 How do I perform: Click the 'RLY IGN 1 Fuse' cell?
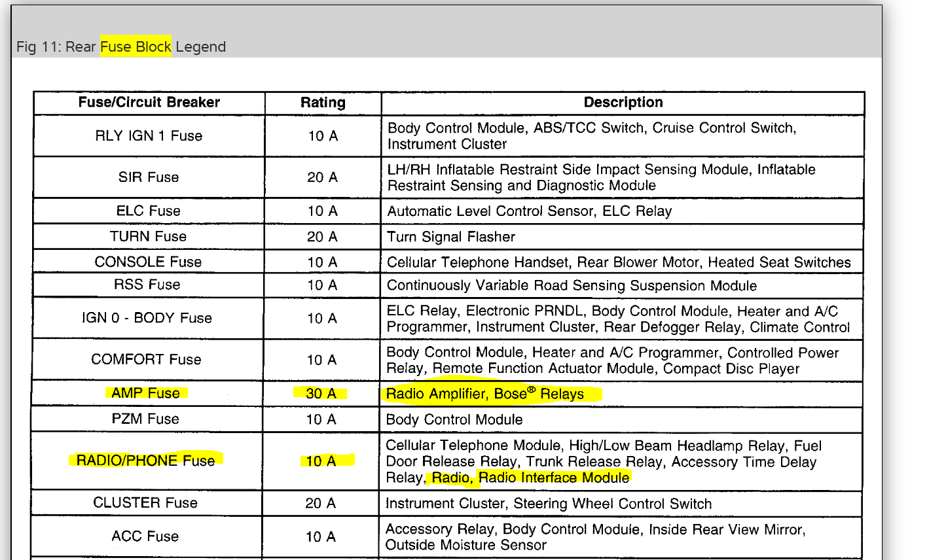click(x=149, y=135)
